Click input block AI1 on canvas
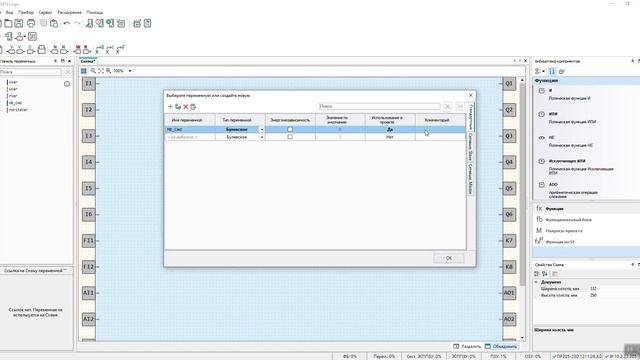The height and width of the screenshot is (360, 640). point(89,293)
